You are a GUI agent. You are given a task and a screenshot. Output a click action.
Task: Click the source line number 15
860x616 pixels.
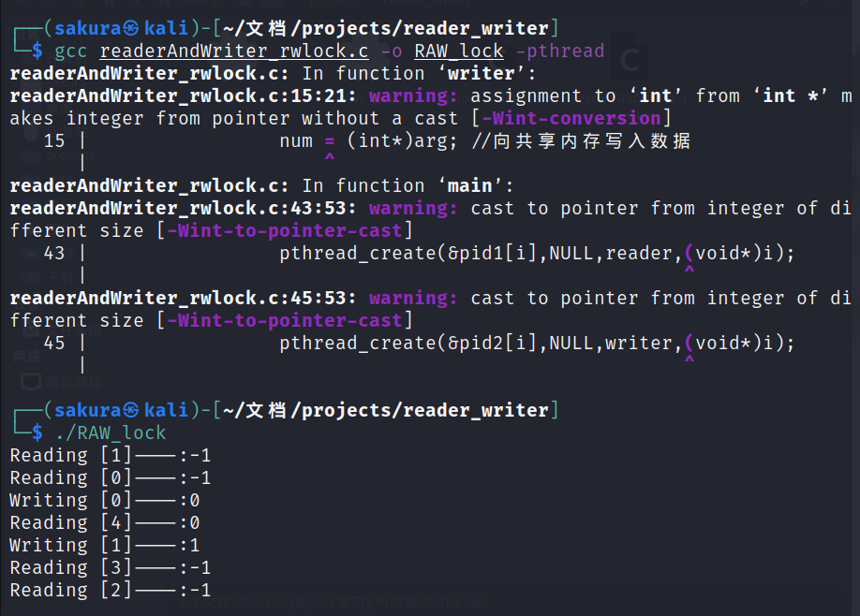point(54,140)
